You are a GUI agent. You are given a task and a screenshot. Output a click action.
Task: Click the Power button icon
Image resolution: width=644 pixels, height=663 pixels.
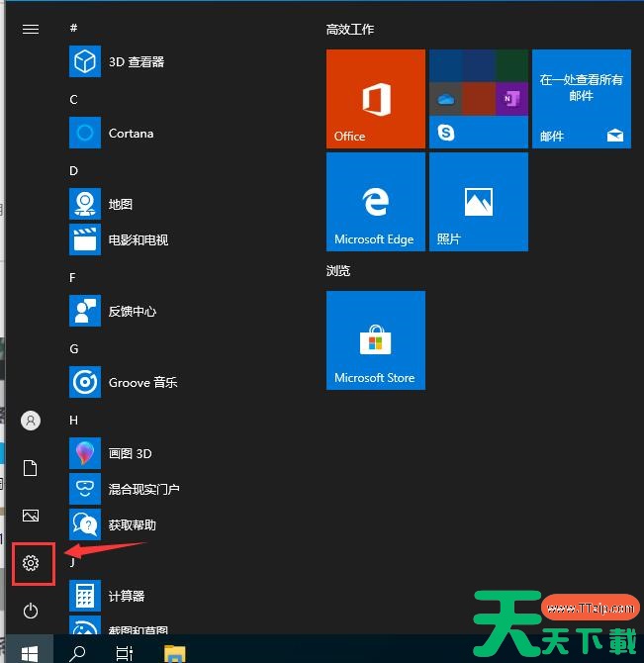31,611
